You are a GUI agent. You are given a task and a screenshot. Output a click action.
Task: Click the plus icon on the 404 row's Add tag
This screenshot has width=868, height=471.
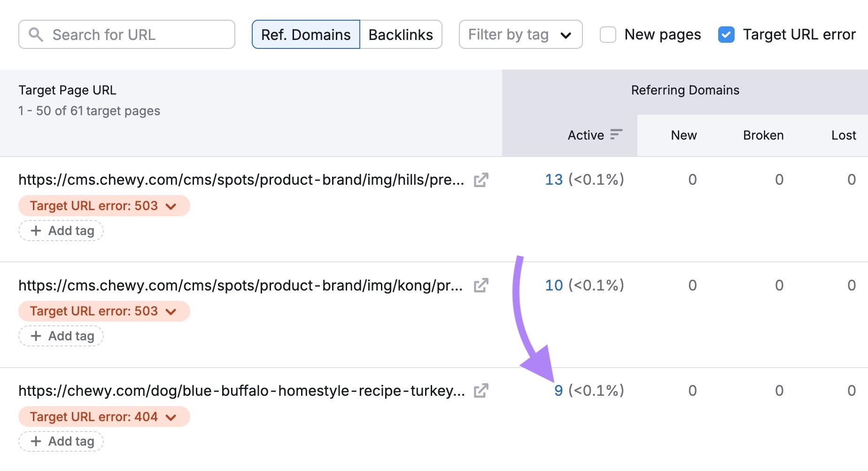pyautogui.click(x=36, y=441)
